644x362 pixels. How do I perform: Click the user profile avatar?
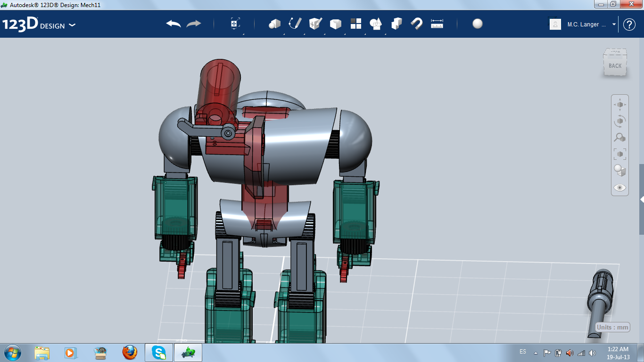(x=555, y=25)
